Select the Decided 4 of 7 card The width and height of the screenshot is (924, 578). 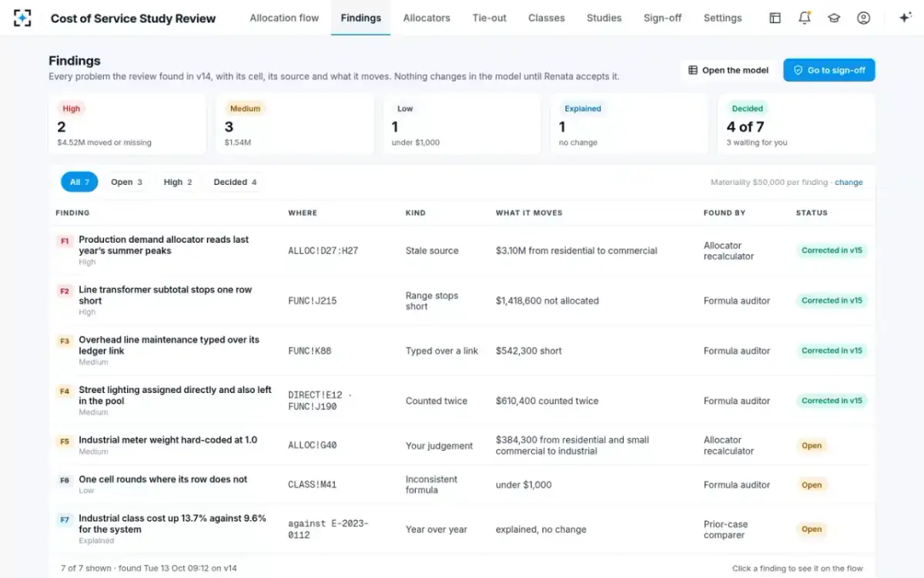796,124
